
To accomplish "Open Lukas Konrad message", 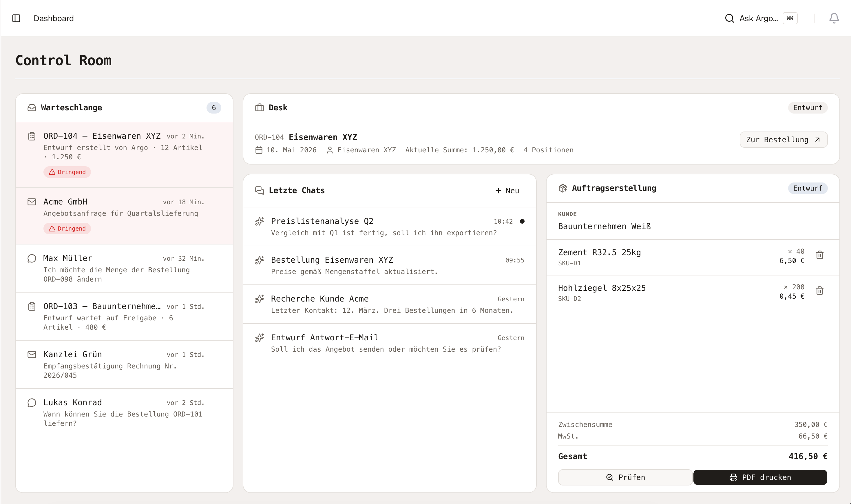I will [124, 413].
